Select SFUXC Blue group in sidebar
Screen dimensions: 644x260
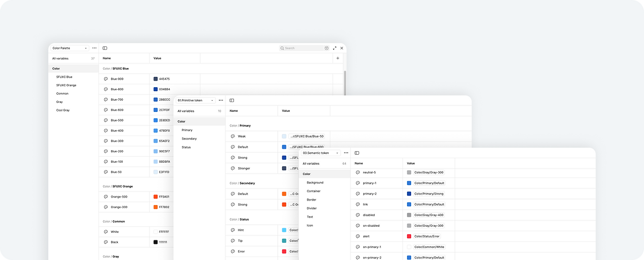(x=64, y=77)
